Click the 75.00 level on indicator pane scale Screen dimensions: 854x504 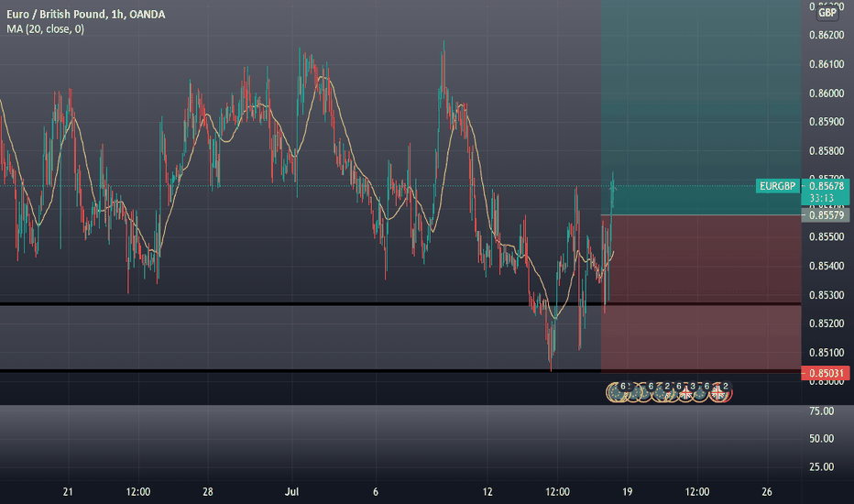click(x=821, y=411)
